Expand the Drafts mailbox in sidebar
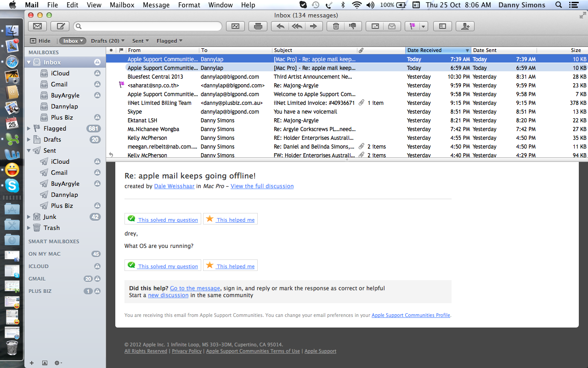Viewport: 588px width, 368px height. (29, 139)
